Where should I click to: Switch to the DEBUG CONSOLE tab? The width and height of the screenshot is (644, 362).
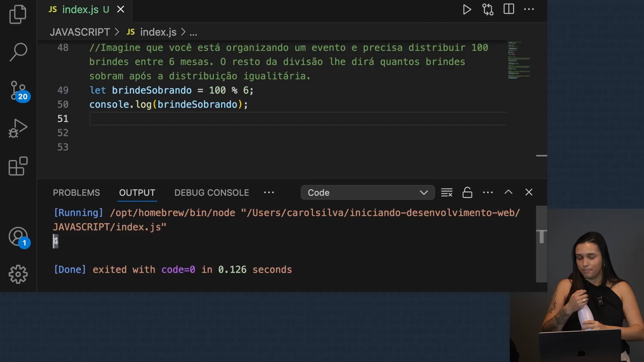211,193
